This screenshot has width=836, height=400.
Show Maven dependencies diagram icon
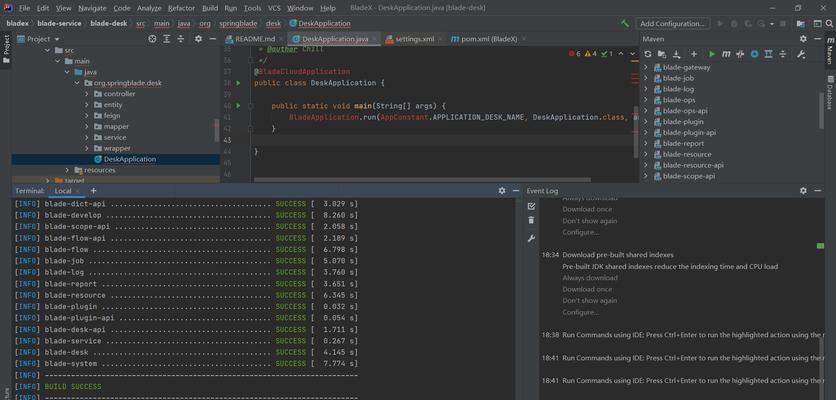pos(768,54)
